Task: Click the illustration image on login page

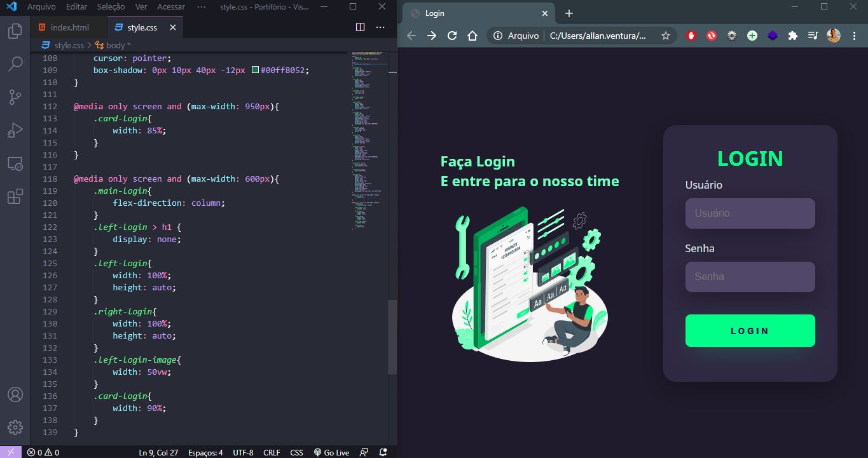Action: pyautogui.click(x=530, y=284)
